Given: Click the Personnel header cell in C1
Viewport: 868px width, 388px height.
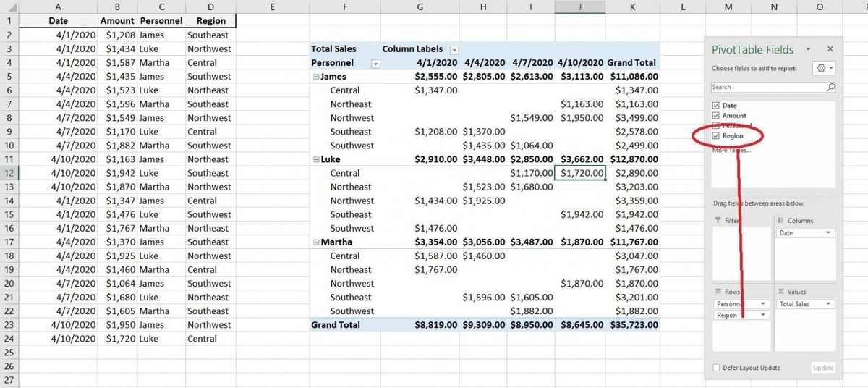Looking at the screenshot, I should pos(161,21).
